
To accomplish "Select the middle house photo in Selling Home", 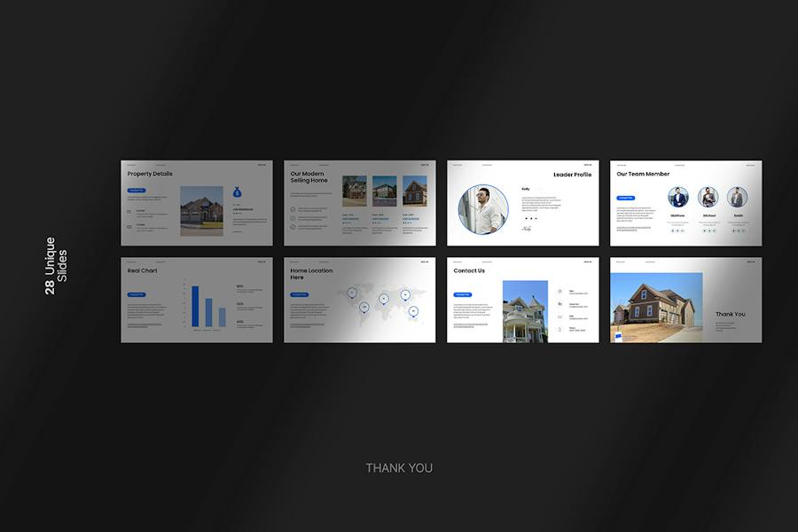I will (385, 191).
